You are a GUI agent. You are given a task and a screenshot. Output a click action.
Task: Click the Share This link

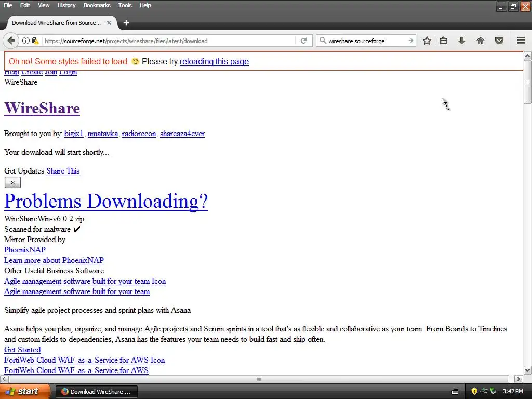(63, 171)
